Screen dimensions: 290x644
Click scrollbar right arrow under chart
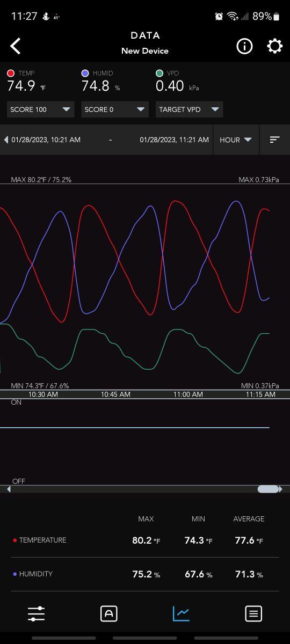280,489
